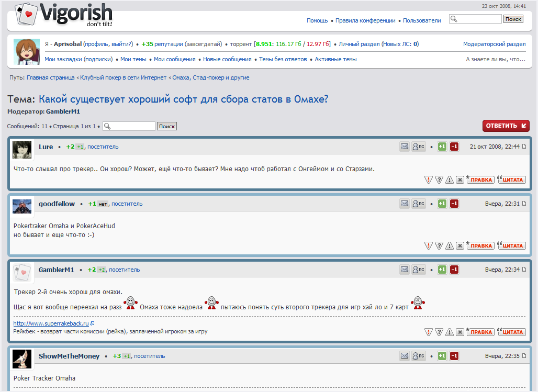Viewport: 538px width, 392px height.
Task: Click the question shield icon in GamblerM1's post
Action: (x=439, y=332)
